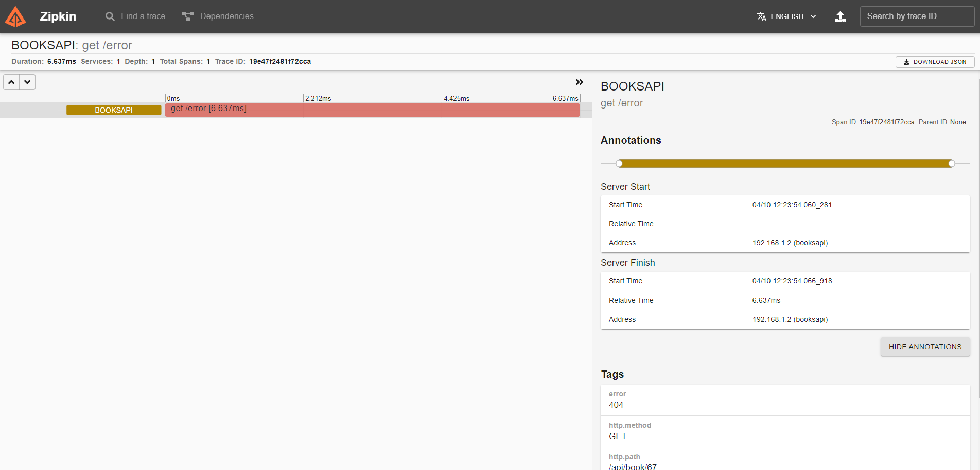Screen dimensions: 980x470
Task: Click the http.path tag value /api/book/67
Action: coord(633,466)
